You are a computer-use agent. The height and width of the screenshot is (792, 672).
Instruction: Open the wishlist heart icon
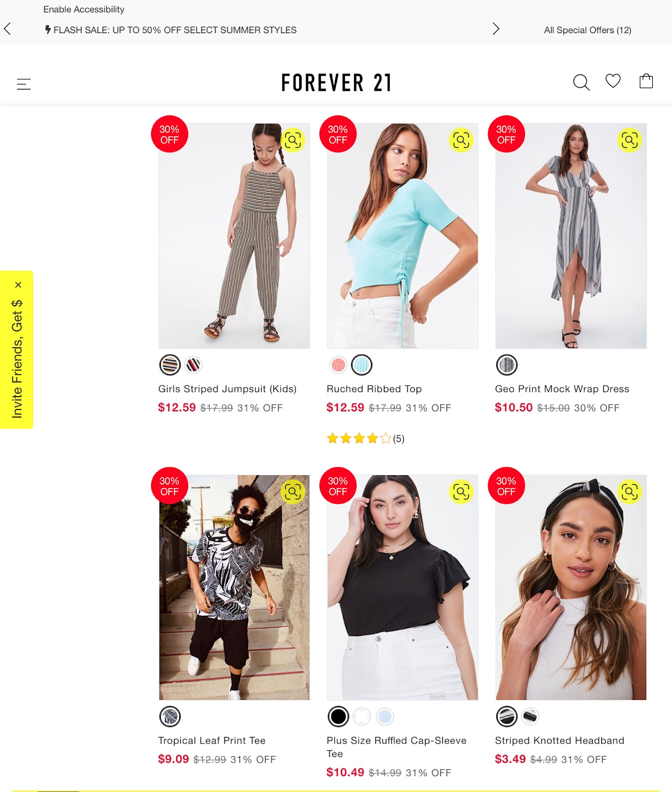tap(613, 81)
